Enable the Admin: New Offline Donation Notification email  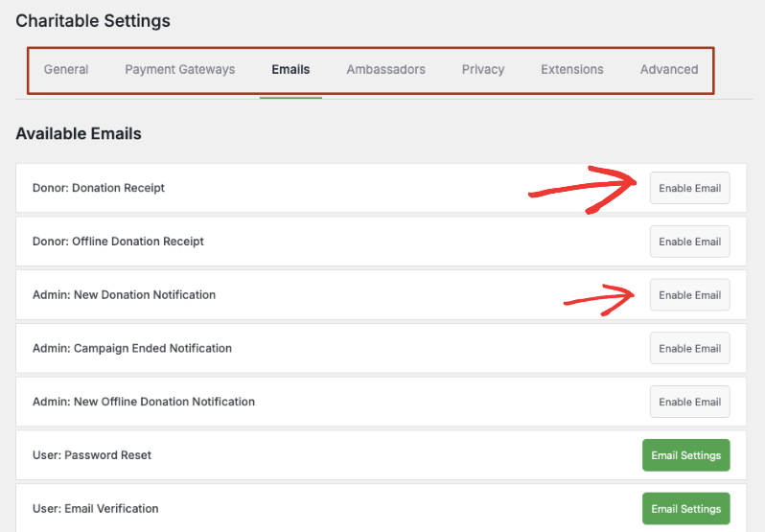(690, 402)
